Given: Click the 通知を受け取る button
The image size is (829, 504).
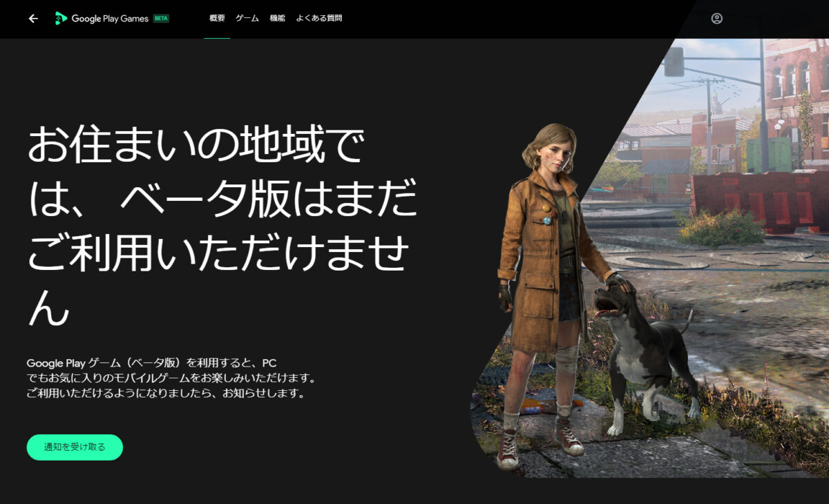Looking at the screenshot, I should point(75,447).
